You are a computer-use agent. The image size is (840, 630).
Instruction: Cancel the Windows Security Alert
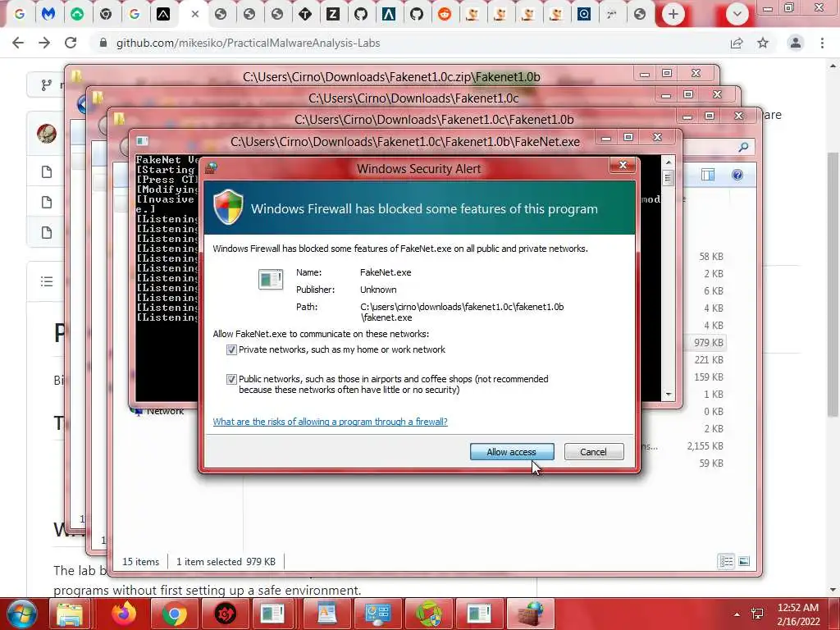pos(594,452)
